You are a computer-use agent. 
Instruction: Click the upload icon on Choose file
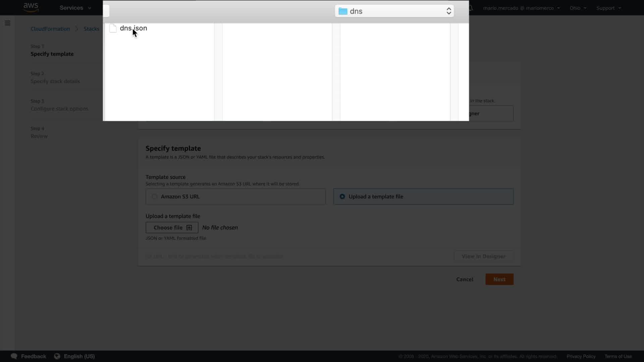click(189, 228)
